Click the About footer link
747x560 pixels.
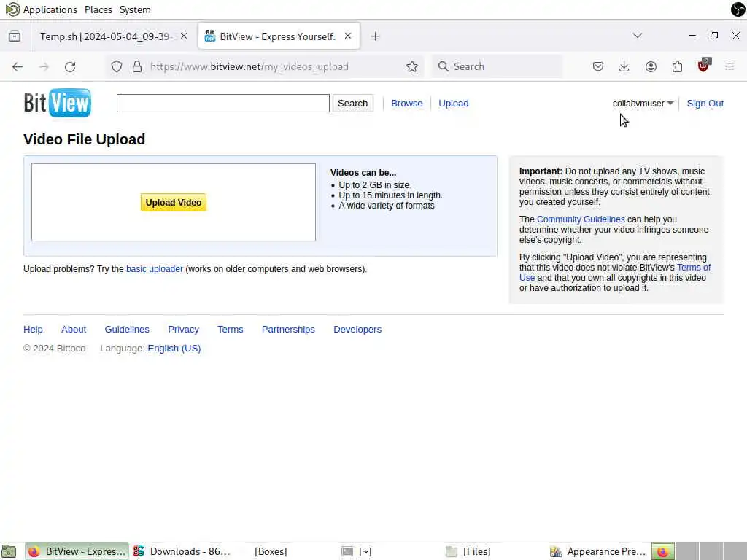[x=74, y=330]
